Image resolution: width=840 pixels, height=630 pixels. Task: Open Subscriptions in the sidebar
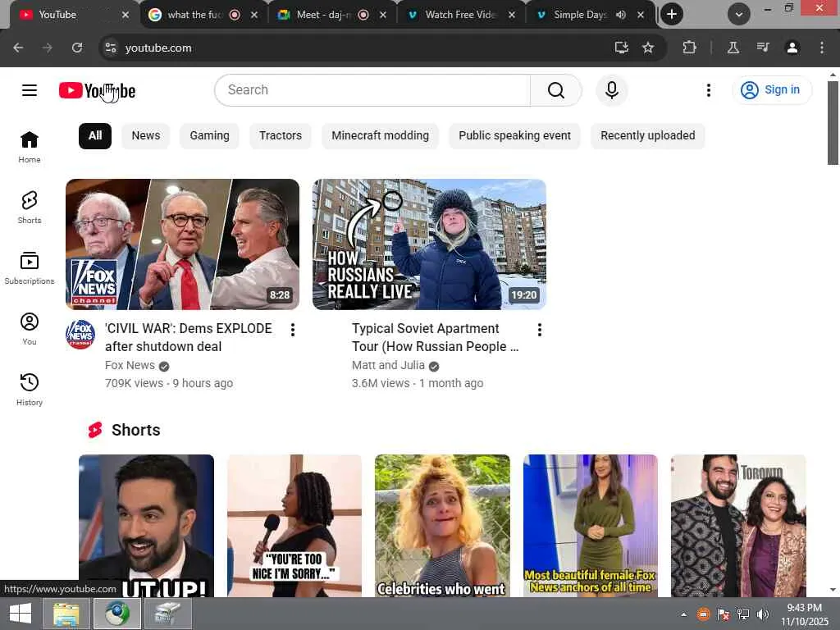point(30,268)
